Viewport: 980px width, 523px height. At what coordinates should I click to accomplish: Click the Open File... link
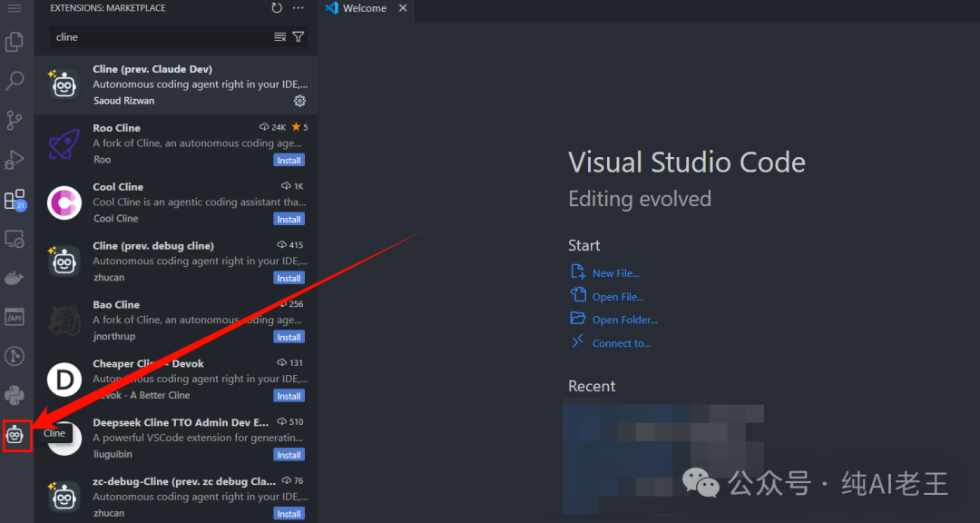[618, 297]
